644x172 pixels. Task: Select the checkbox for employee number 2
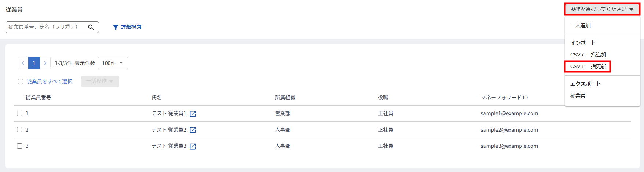pos(19,129)
